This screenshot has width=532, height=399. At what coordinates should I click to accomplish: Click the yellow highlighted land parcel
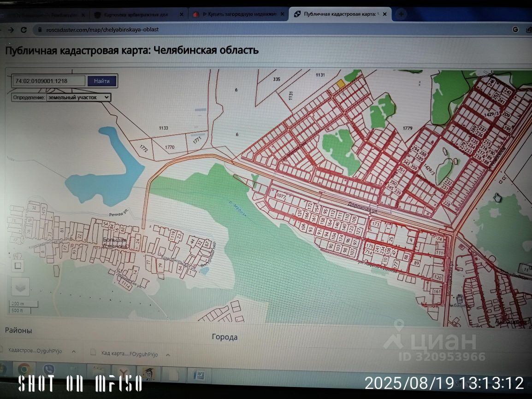tap(340, 83)
